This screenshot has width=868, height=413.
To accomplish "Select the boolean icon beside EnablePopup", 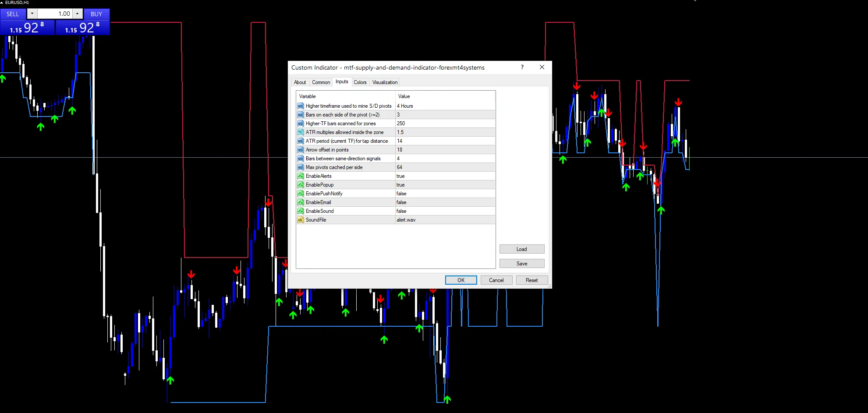I will [x=301, y=185].
